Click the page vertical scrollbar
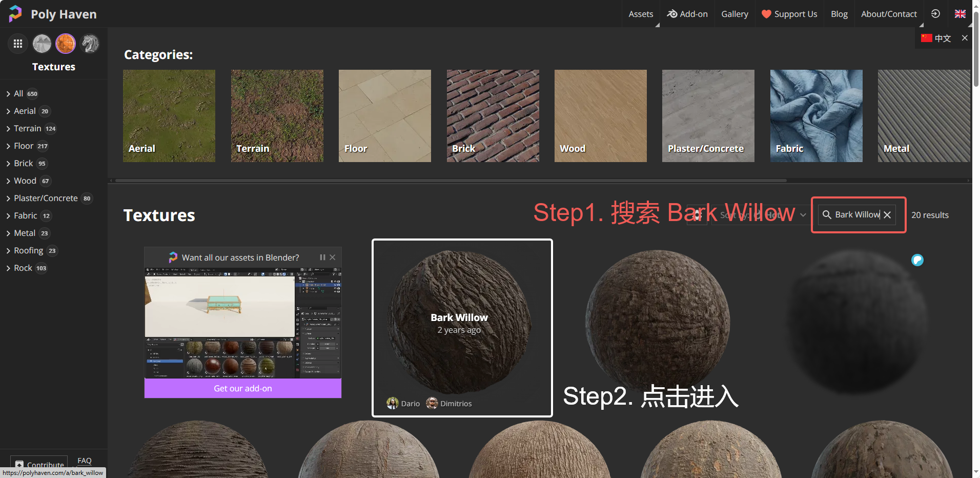Image resolution: width=980 pixels, height=478 pixels. click(976, 49)
